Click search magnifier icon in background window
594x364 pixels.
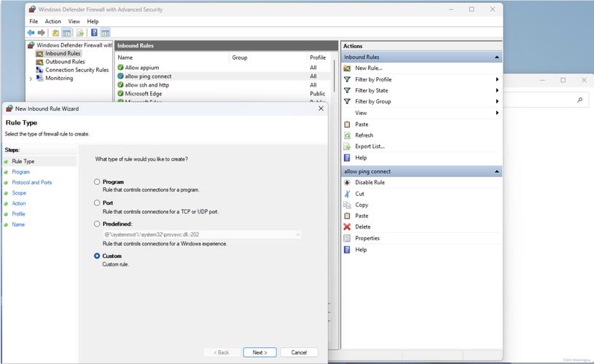(579, 100)
